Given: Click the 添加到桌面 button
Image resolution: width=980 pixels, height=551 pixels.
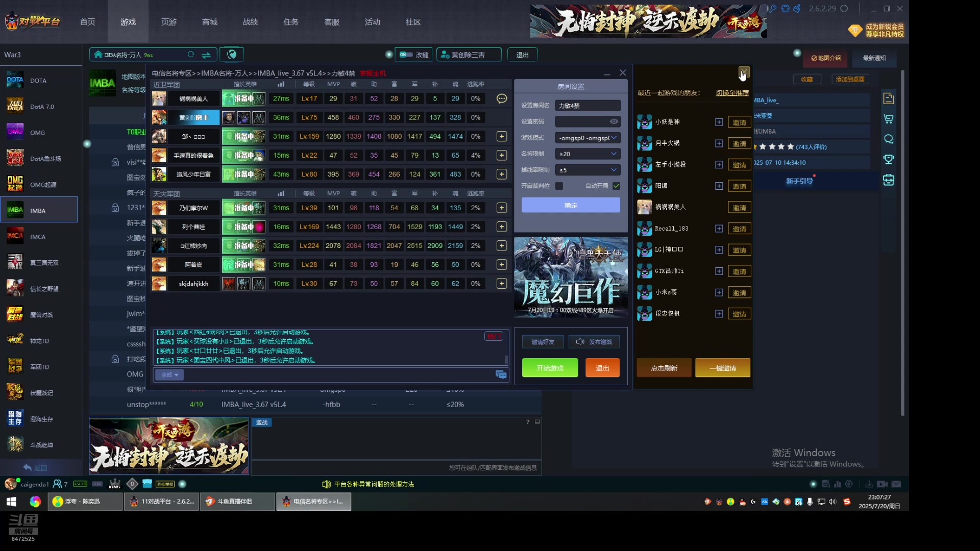Looking at the screenshot, I should point(850,79).
